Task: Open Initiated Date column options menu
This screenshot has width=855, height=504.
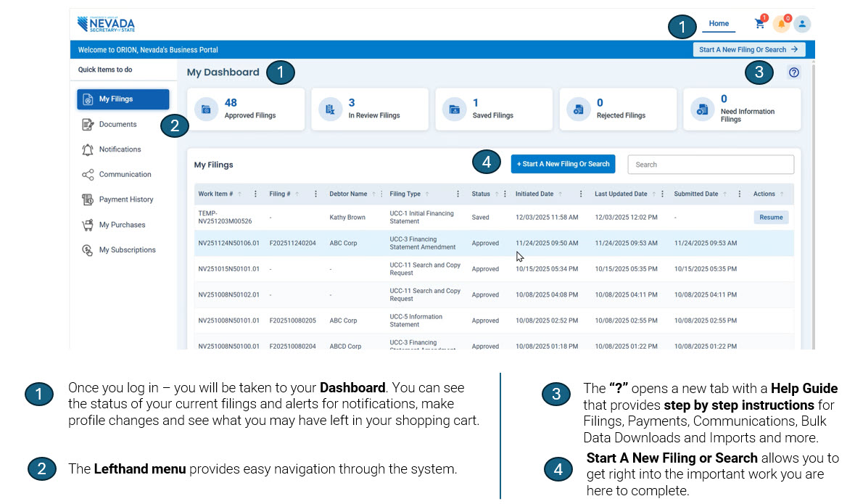Action: coord(581,194)
